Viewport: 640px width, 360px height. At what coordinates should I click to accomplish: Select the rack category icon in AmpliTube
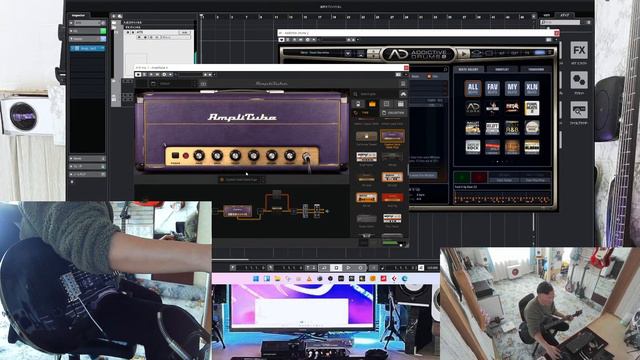pos(400,104)
